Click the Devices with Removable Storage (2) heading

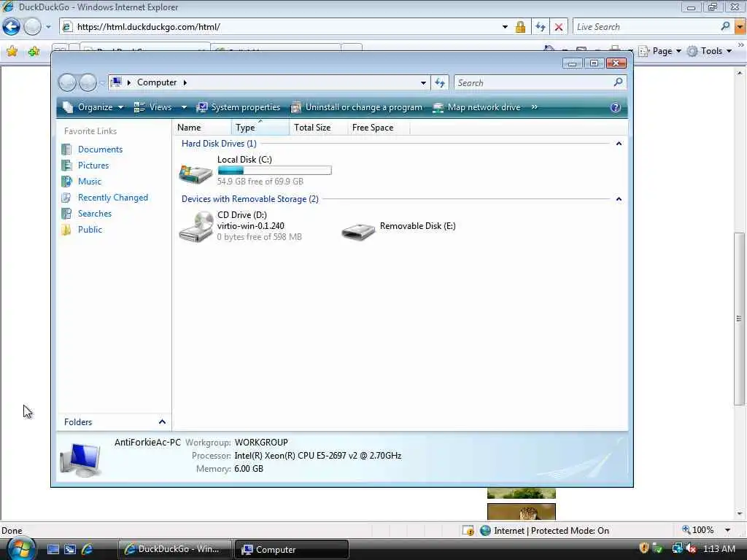point(250,199)
